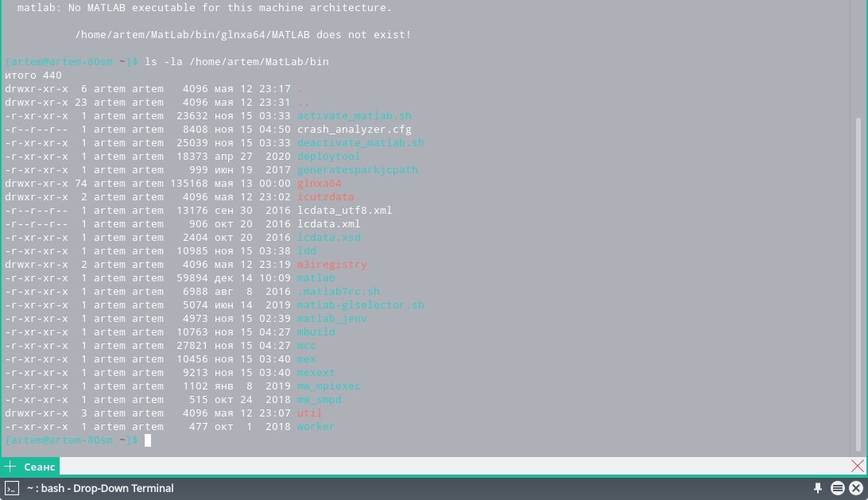Click the mex entry sized 10456
The image size is (868, 500).
tap(307, 359)
